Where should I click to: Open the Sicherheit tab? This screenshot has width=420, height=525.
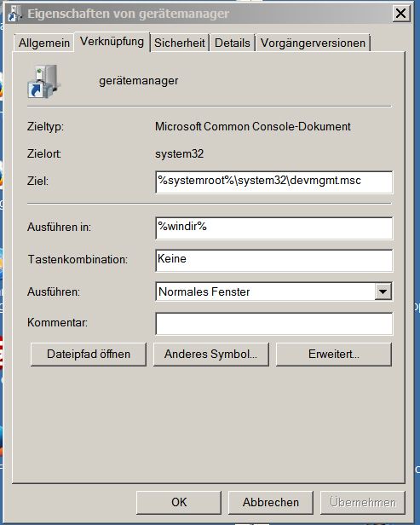180,43
